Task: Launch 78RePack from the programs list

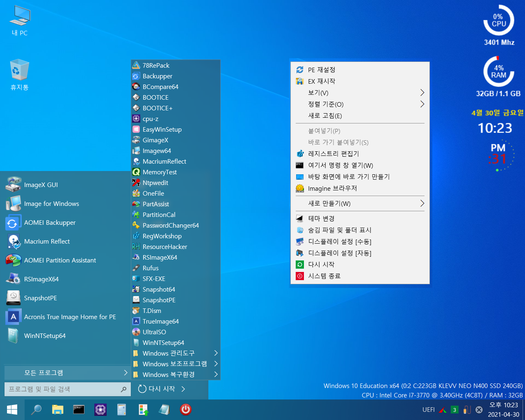Action: tap(176, 66)
